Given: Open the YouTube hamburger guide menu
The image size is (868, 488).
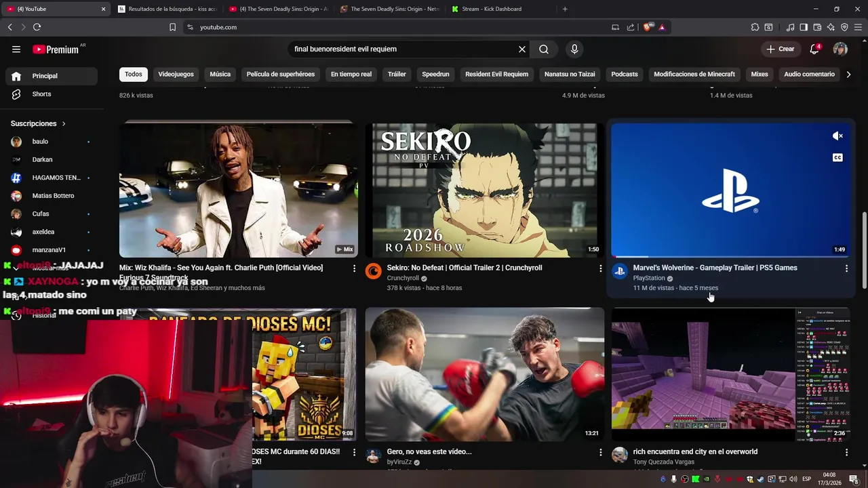Looking at the screenshot, I should pyautogui.click(x=16, y=49).
